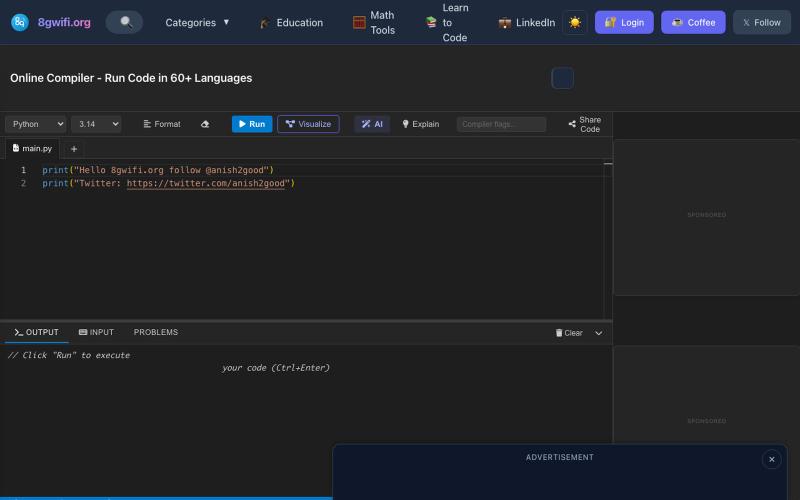The height and width of the screenshot is (500, 800).
Task: Click the Visualize button
Action: 308,124
